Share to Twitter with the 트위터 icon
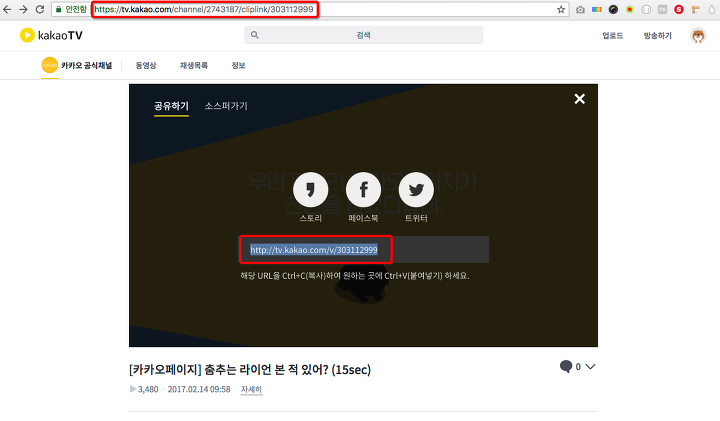The image size is (720, 421). (x=416, y=190)
